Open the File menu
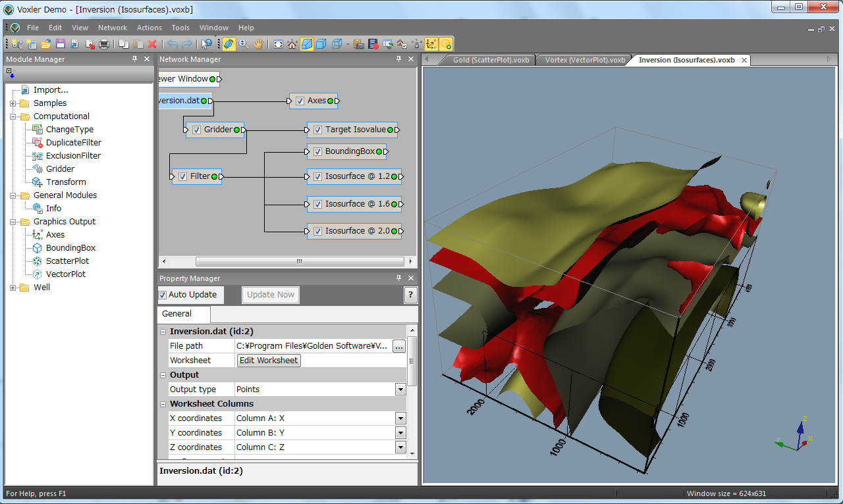This screenshot has height=504, width=843. (33, 28)
